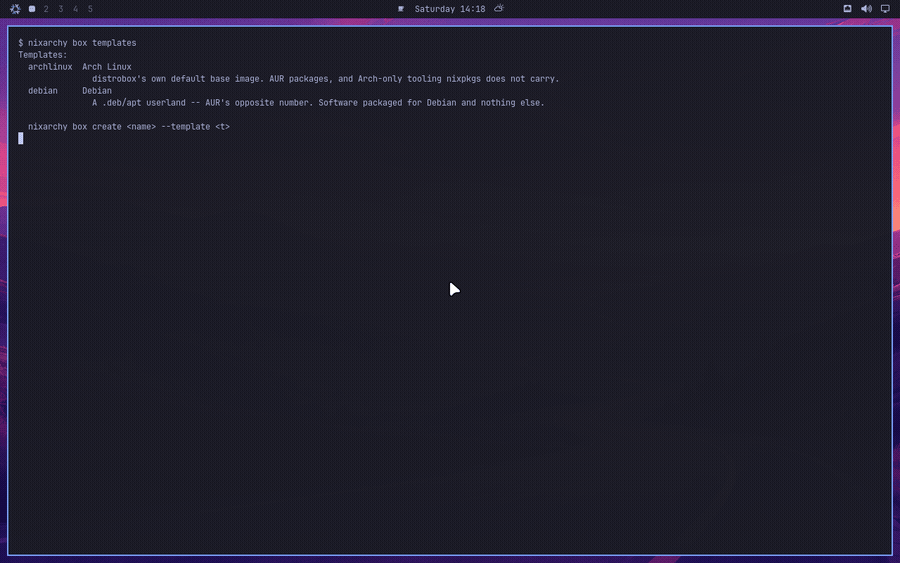900x563 pixels.
Task: Click the monitor icon in the top bar
Action: 885,9
